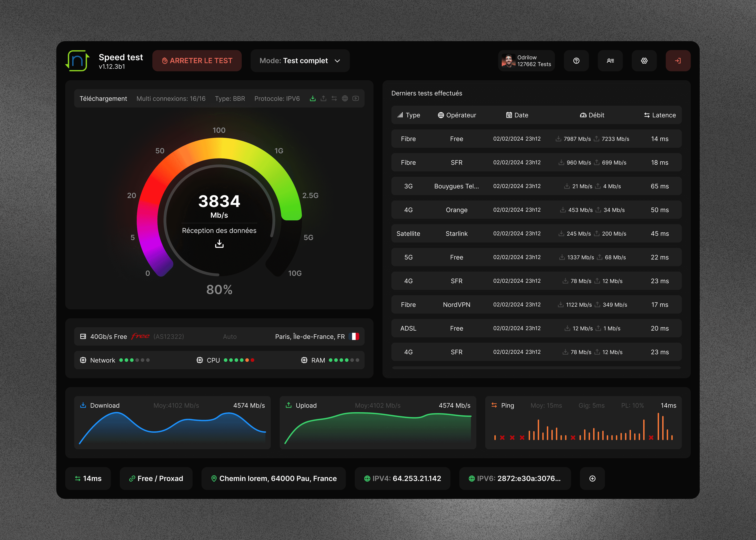This screenshot has width=756, height=540.
Task: Select the video streaming test step icon
Action: click(356, 98)
